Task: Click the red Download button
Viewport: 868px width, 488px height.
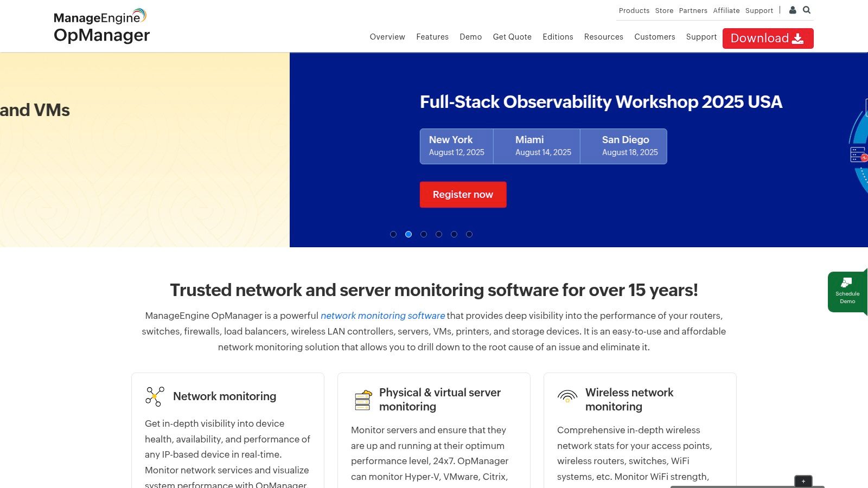Action: 768,38
